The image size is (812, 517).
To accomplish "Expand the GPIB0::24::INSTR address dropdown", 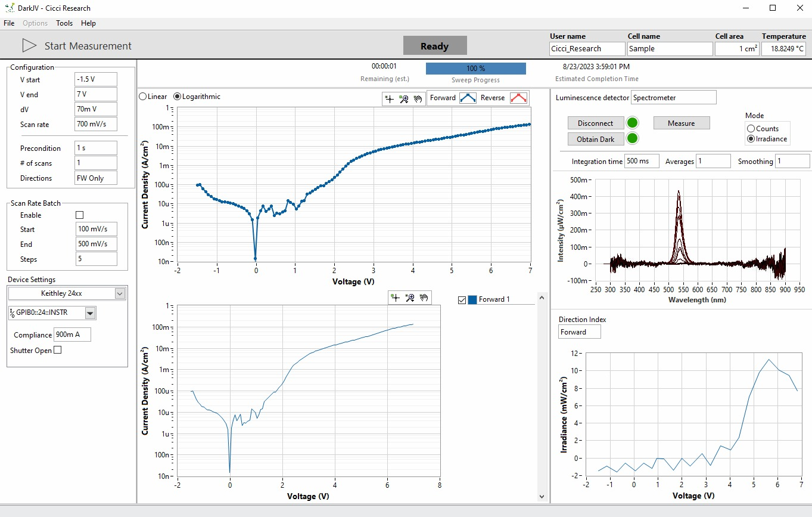I will 90,313.
